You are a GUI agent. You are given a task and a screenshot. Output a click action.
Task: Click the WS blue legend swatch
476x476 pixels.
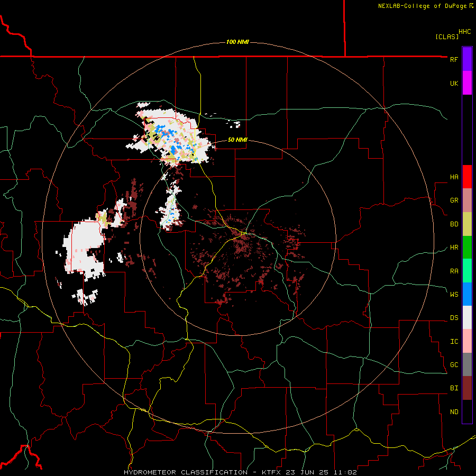pyautogui.click(x=467, y=294)
